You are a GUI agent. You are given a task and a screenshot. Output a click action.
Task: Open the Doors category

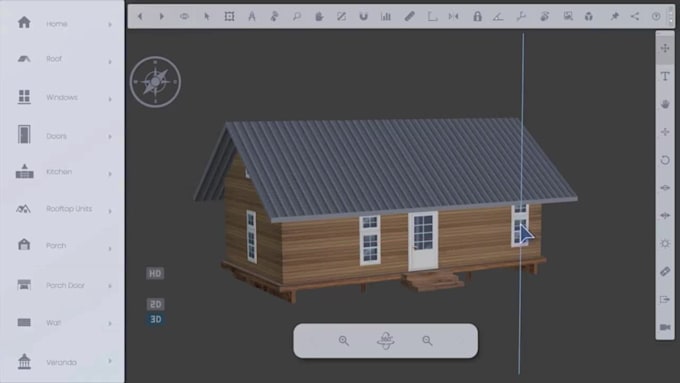tap(62, 136)
